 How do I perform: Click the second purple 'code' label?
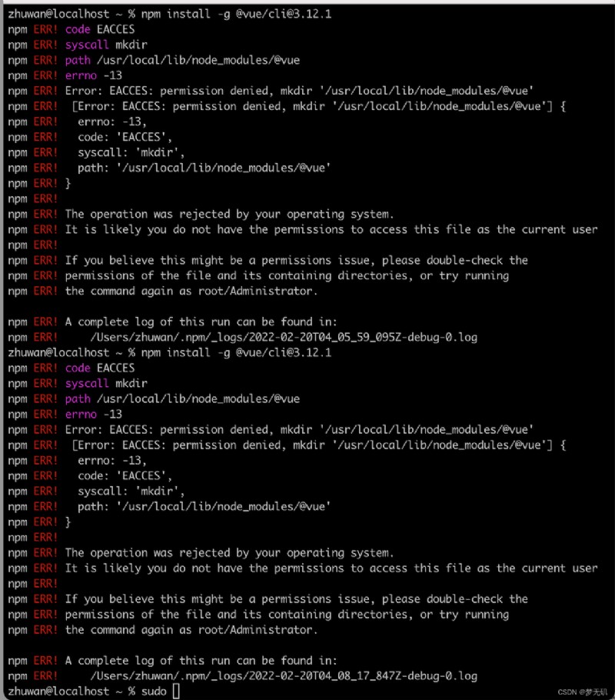tap(78, 368)
